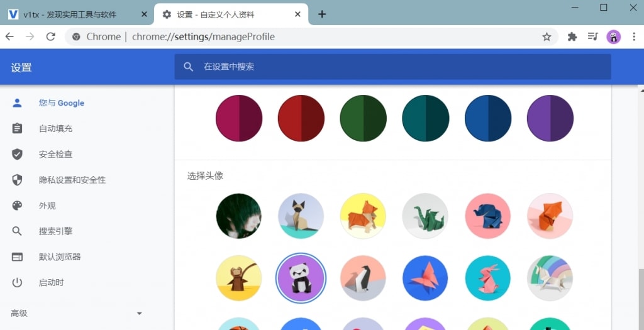Go back with the browser back arrow
This screenshot has width=644, height=330.
9,37
